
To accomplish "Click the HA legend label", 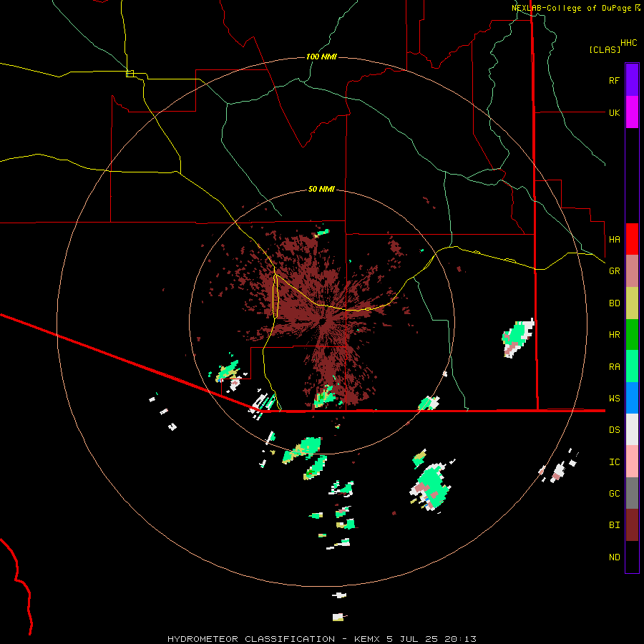I will click(x=614, y=239).
